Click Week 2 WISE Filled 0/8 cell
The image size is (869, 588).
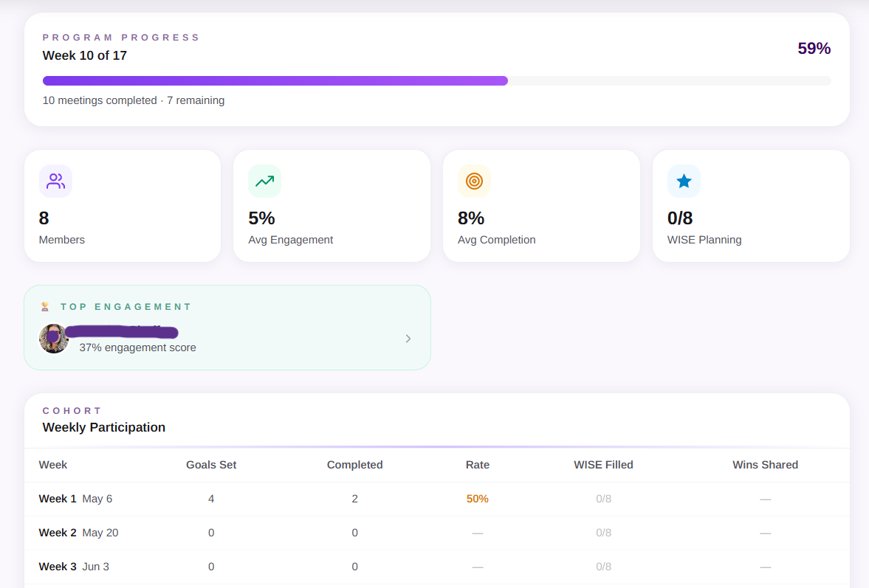[603, 533]
